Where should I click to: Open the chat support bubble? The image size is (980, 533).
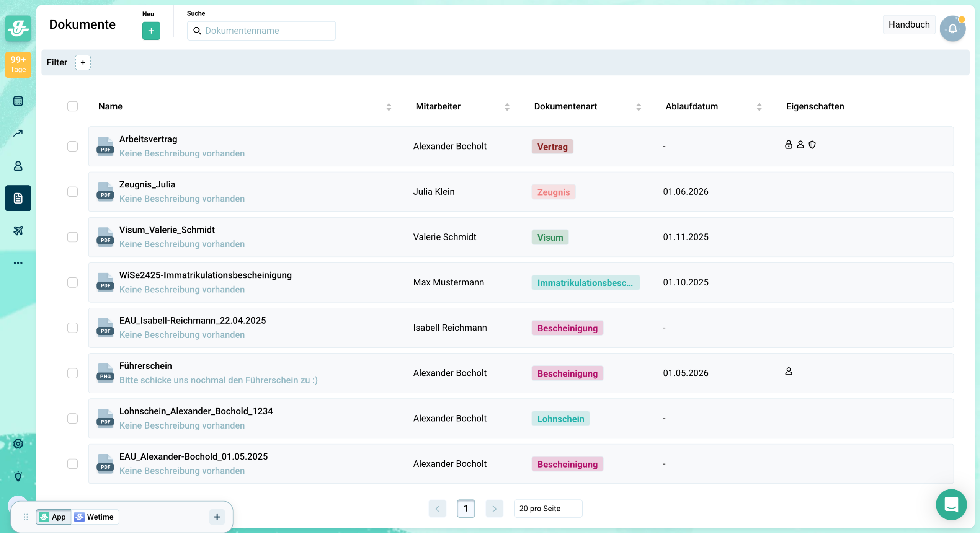pyautogui.click(x=951, y=504)
